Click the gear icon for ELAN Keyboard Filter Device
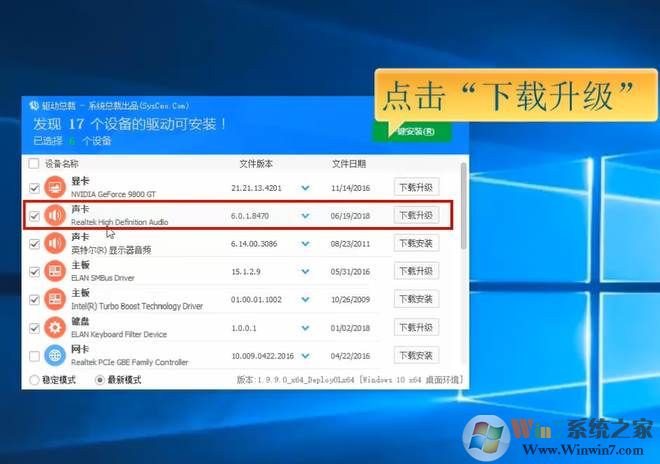 (55, 328)
